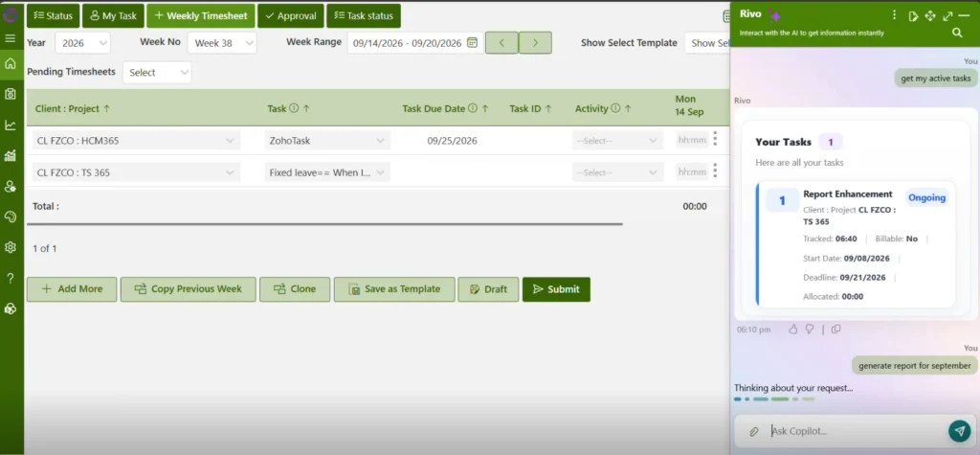Screen dimensions: 980x455
Task: Show Task column info tooltip
Action: pos(294,108)
